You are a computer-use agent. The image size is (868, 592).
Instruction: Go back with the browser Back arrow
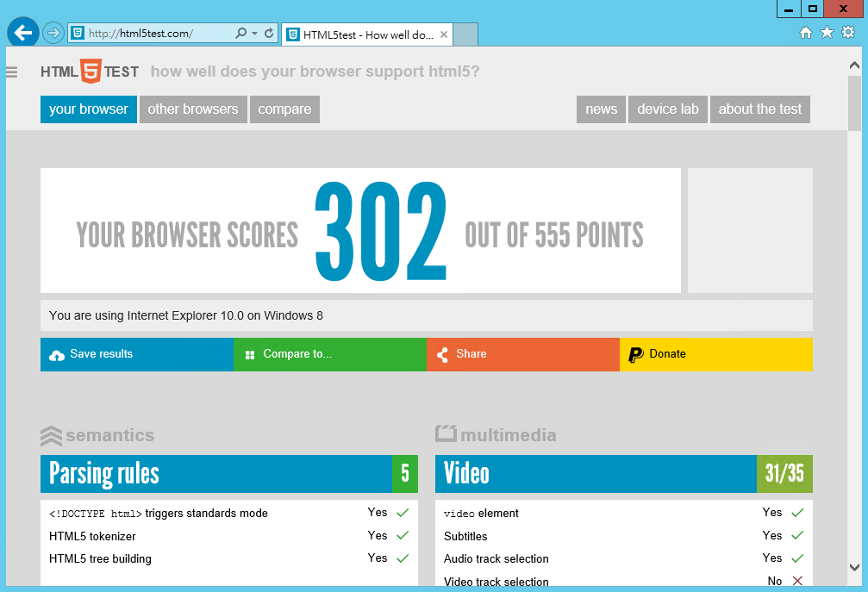pyautogui.click(x=22, y=34)
